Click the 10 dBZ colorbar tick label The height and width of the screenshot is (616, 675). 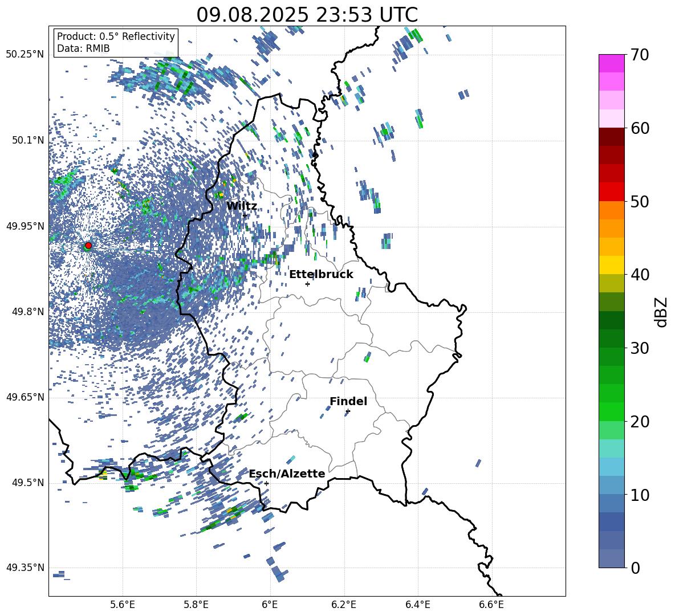point(639,495)
